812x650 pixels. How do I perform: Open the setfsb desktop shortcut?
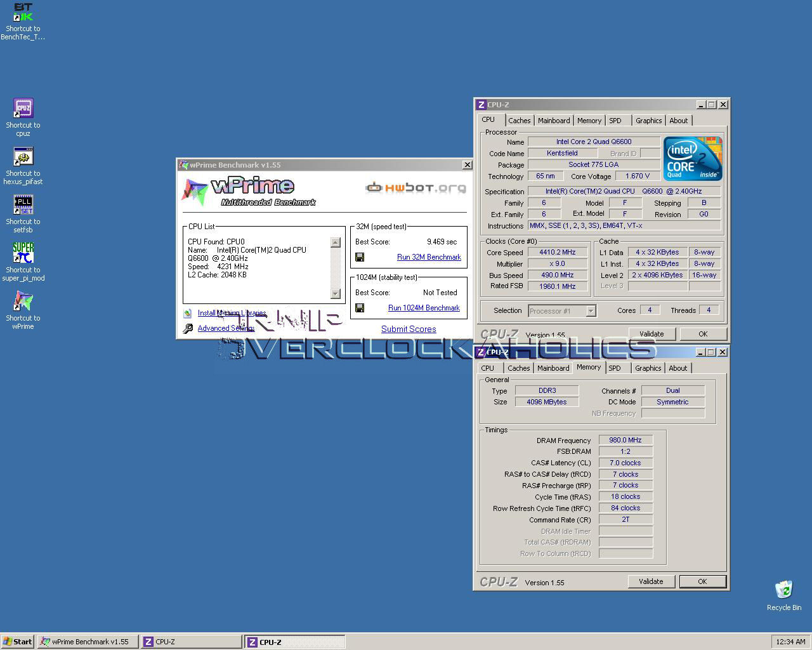coord(23,205)
